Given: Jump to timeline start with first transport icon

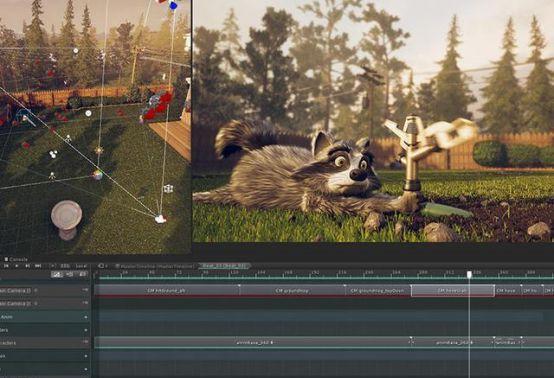Looking at the screenshot, I should click(6, 266).
